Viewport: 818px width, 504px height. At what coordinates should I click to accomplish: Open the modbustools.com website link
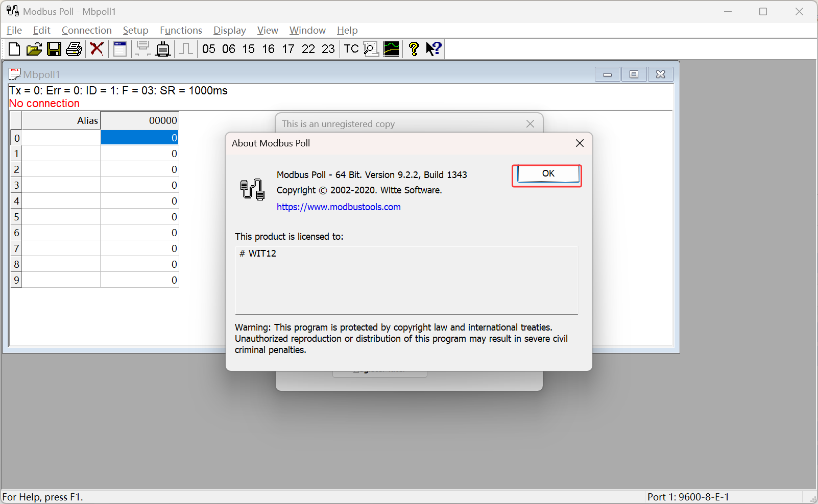point(339,207)
